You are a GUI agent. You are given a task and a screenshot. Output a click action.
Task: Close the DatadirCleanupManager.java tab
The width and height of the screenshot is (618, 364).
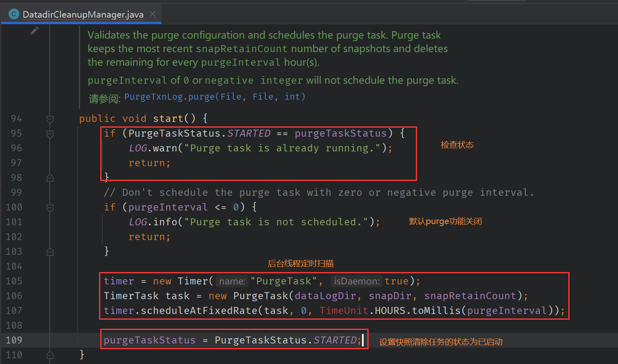click(152, 14)
